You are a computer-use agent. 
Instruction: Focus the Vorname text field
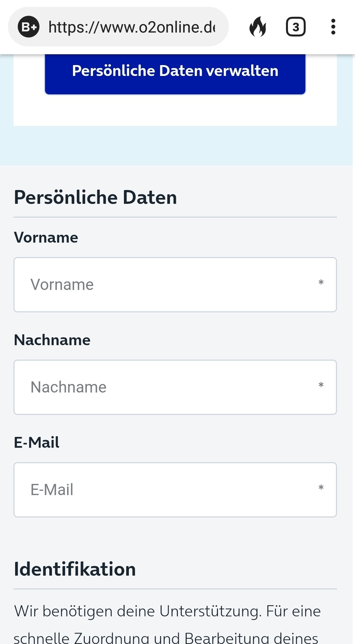point(175,285)
